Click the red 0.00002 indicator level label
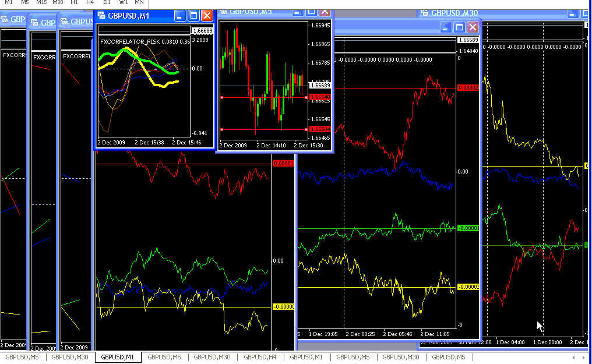 click(468, 87)
